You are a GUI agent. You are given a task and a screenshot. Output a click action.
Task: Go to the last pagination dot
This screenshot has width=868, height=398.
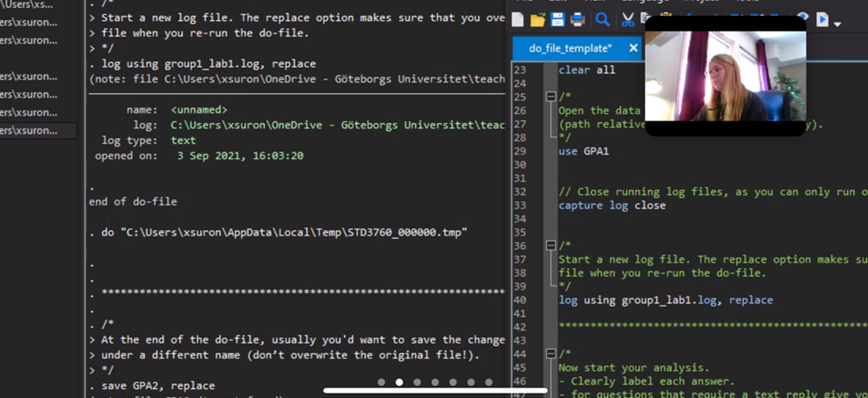click(x=489, y=382)
